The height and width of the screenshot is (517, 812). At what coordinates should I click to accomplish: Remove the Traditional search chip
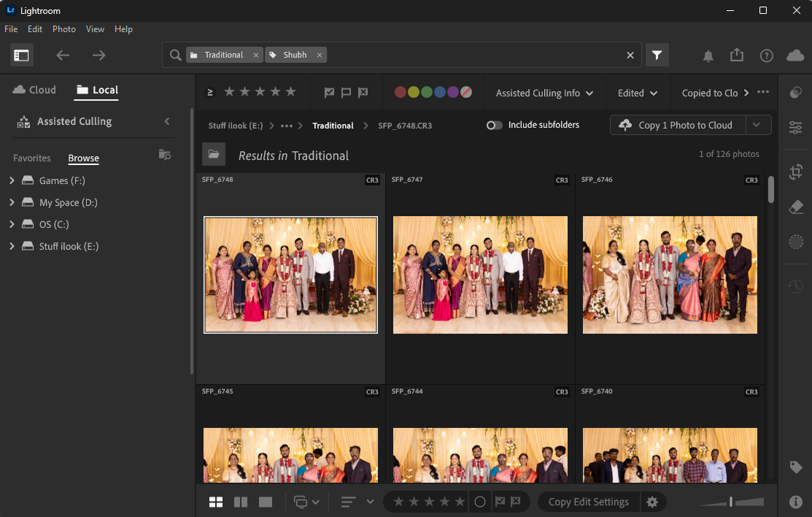(x=256, y=55)
